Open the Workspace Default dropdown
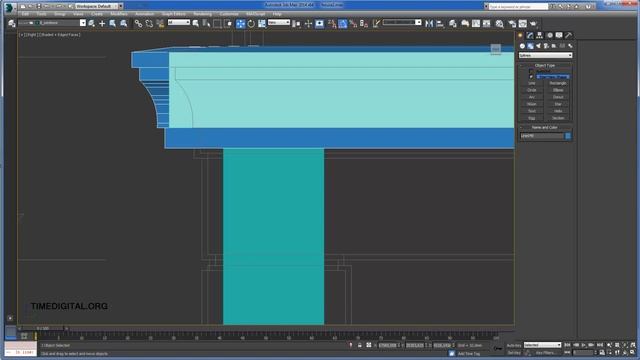Viewport: 640px width, 360px height. tap(99, 6)
